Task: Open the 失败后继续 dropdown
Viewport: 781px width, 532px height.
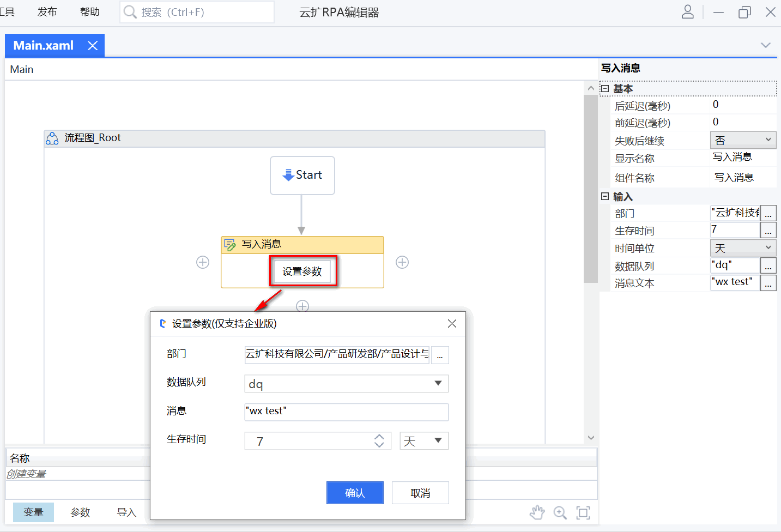Action: (743, 140)
